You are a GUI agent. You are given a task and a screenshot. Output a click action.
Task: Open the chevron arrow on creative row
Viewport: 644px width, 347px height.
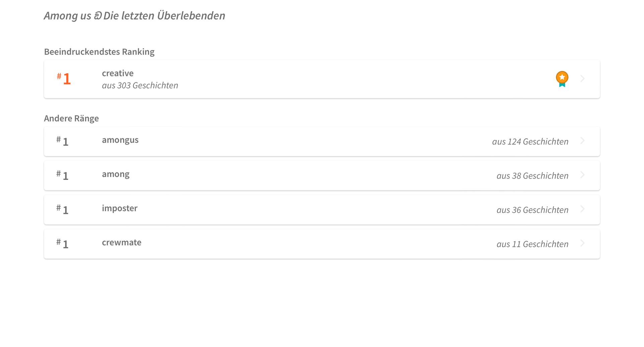(x=583, y=79)
